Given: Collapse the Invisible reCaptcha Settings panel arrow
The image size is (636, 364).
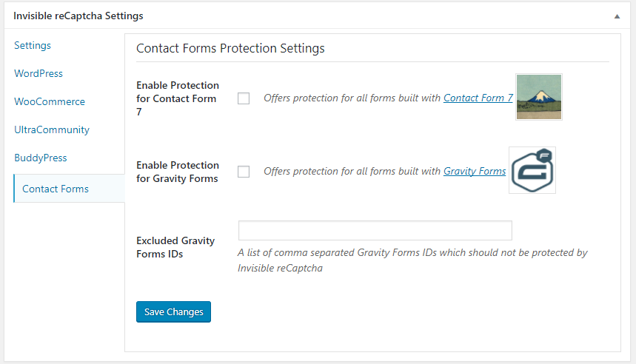Looking at the screenshot, I should (x=617, y=16).
